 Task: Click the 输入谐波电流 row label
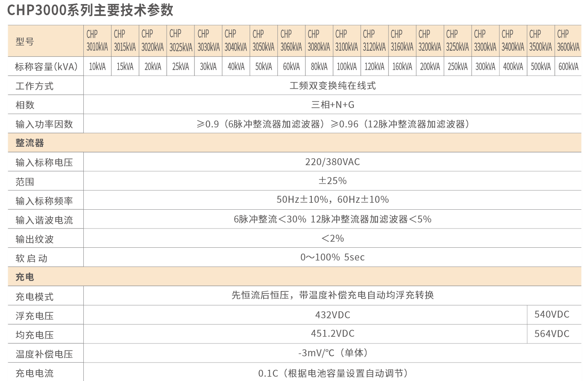pyautogui.click(x=44, y=220)
